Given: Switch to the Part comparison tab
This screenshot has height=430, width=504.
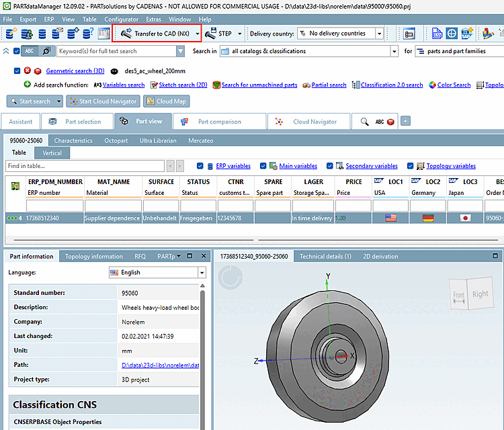Looking at the screenshot, I should click(218, 122).
